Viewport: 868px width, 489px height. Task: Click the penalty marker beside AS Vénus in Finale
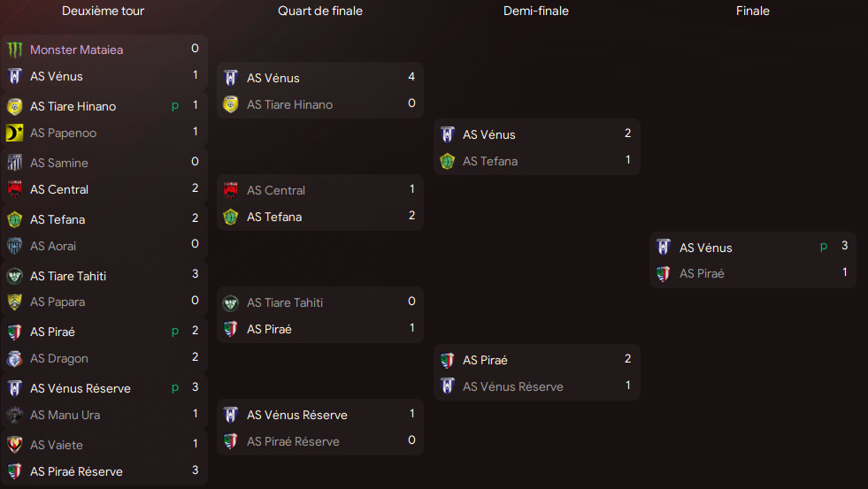pyautogui.click(x=824, y=247)
